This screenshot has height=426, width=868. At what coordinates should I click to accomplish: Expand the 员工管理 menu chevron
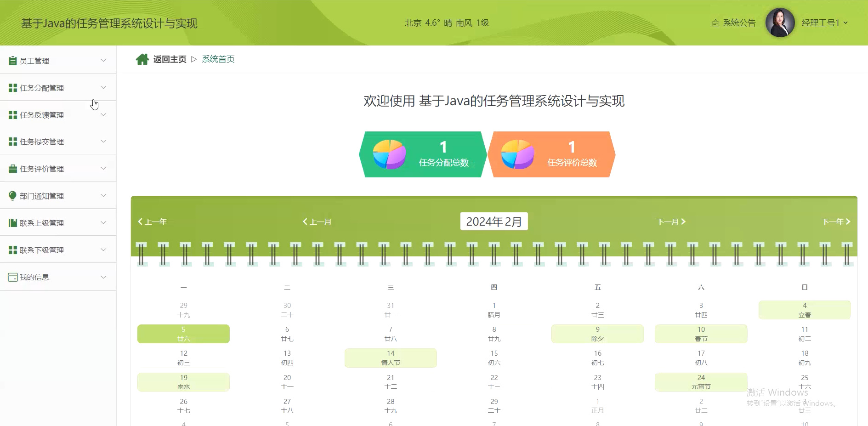pos(103,60)
